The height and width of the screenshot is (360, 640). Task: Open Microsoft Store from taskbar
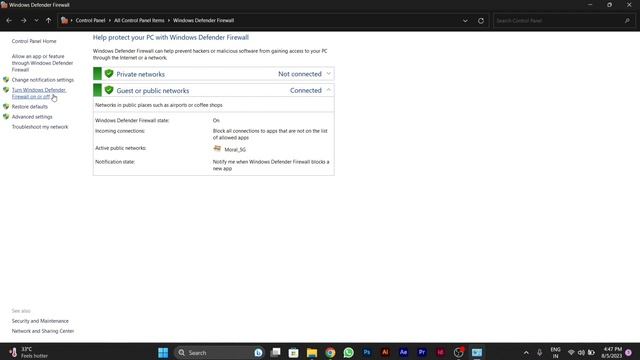point(293,352)
